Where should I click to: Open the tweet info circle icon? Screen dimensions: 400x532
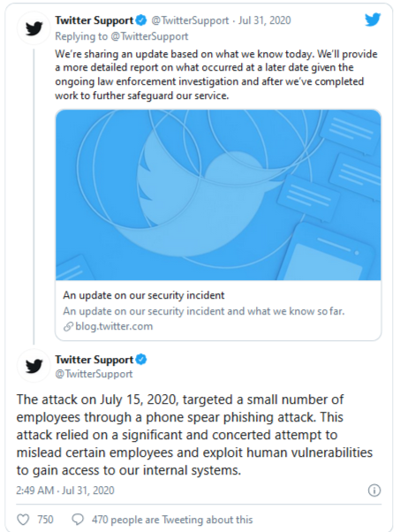coord(374,490)
